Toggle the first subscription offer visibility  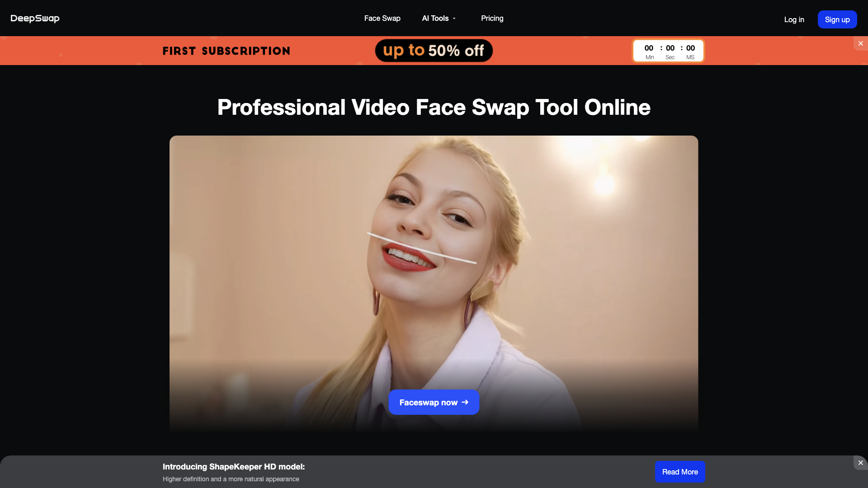click(861, 43)
